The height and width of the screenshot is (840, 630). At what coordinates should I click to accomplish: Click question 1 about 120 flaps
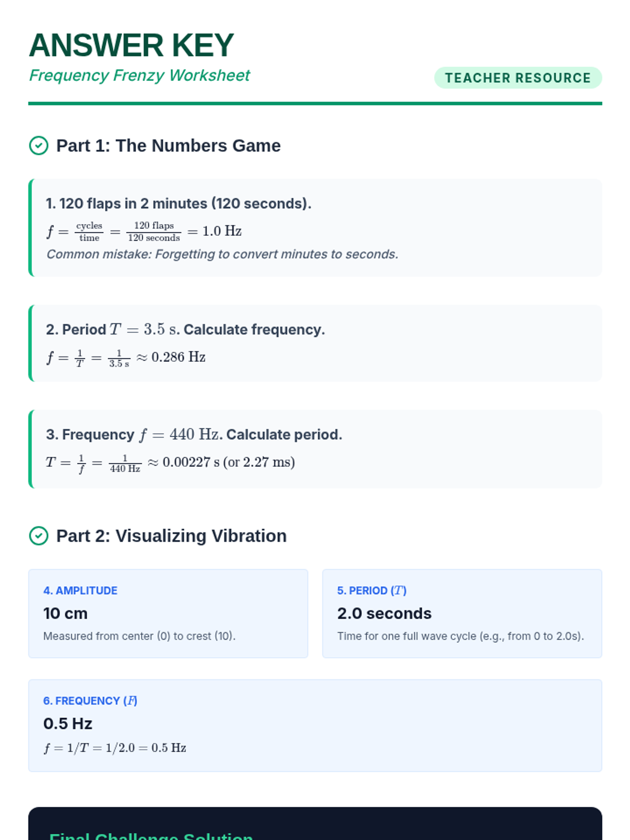point(178,204)
